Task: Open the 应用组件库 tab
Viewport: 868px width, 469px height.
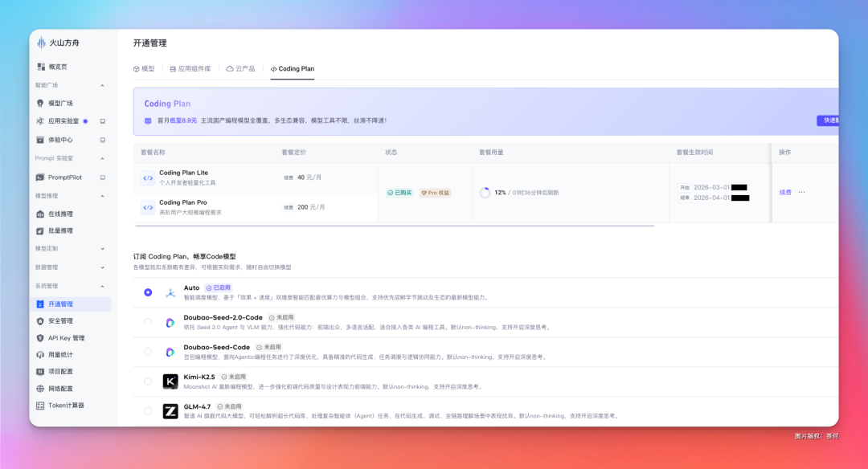Action: click(x=190, y=69)
